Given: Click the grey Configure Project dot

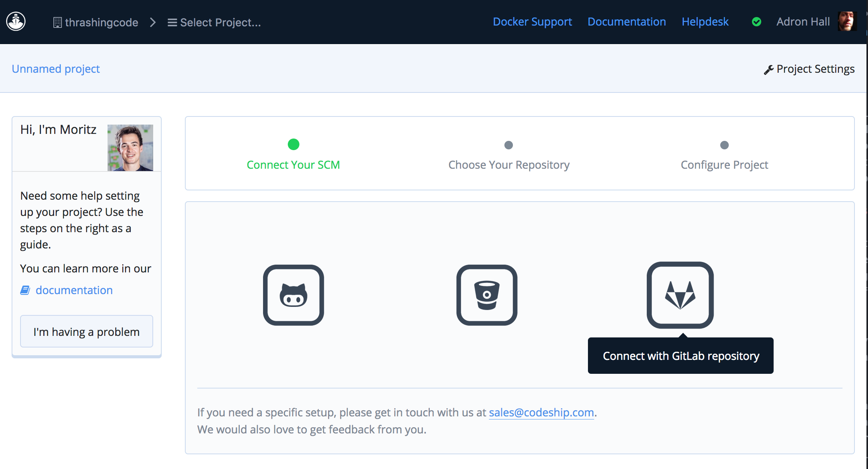Looking at the screenshot, I should click(724, 145).
